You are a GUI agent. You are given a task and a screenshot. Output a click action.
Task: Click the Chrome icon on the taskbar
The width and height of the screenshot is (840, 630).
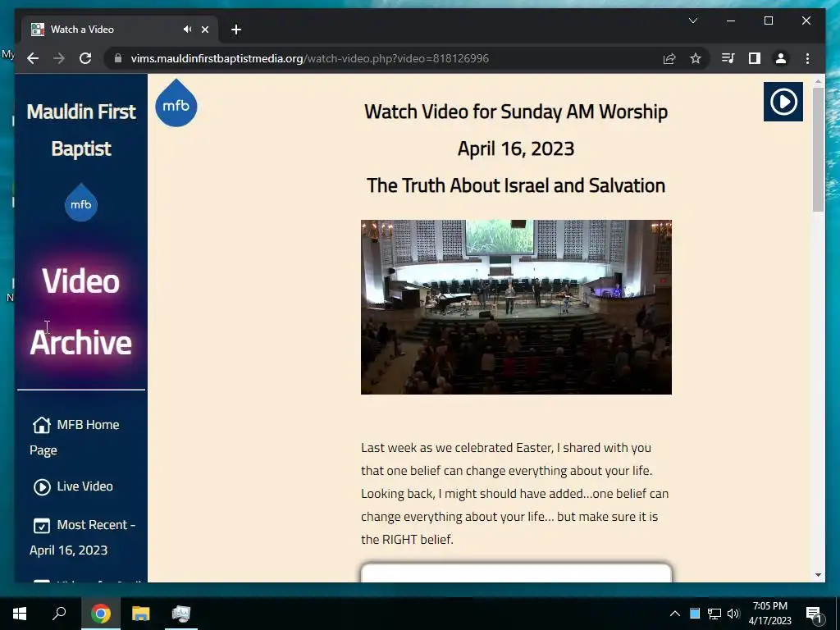(x=100, y=614)
